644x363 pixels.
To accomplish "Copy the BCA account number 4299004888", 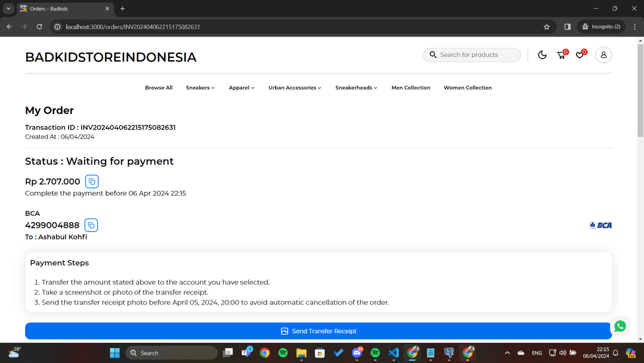I will 91,225.
